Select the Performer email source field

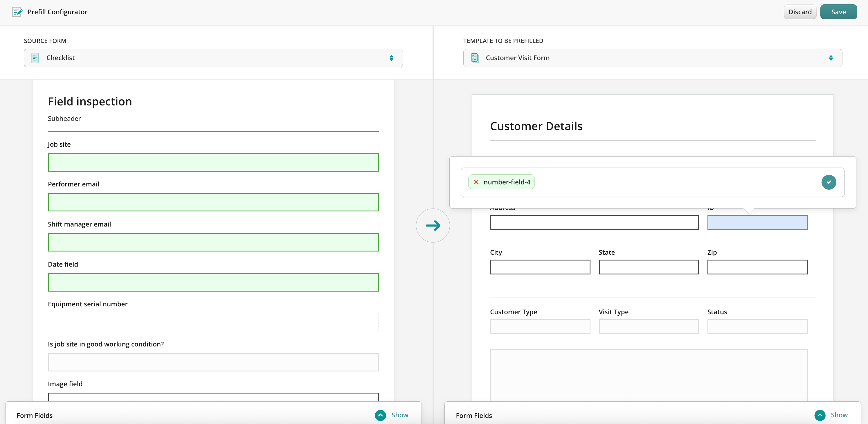coord(213,202)
